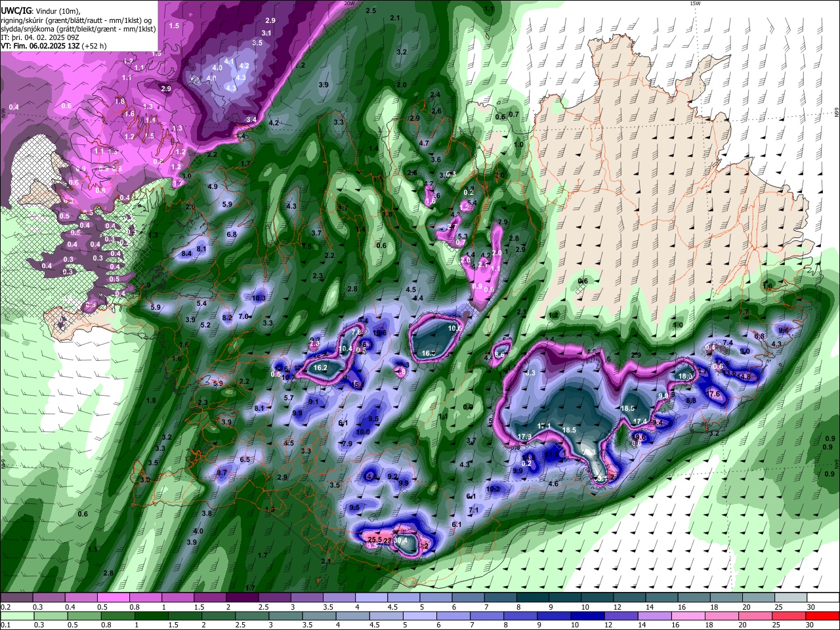Click the pale green 0.1–0.3 legend swatch
Viewport: 840px width, 630px height.
tap(17, 616)
